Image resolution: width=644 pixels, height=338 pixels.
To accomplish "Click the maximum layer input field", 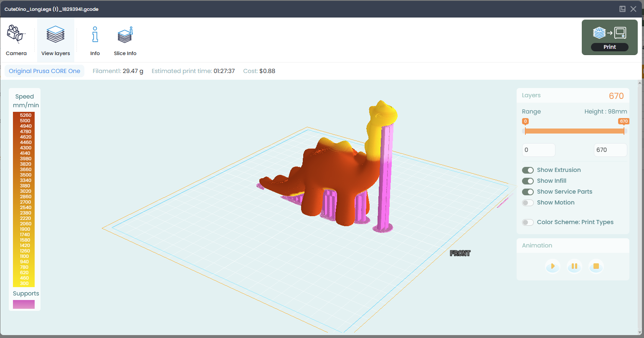I will 610,150.
